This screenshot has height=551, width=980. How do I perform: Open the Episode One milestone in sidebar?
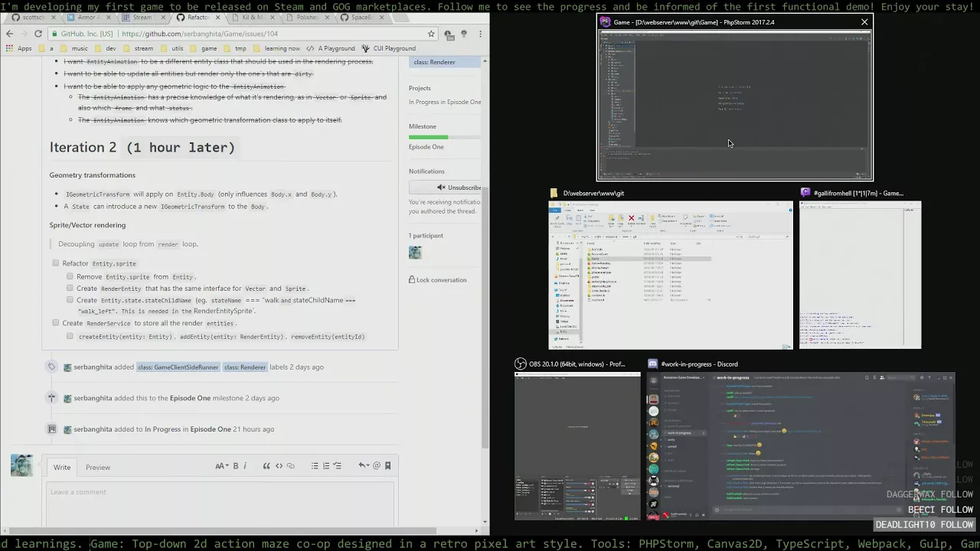(426, 147)
